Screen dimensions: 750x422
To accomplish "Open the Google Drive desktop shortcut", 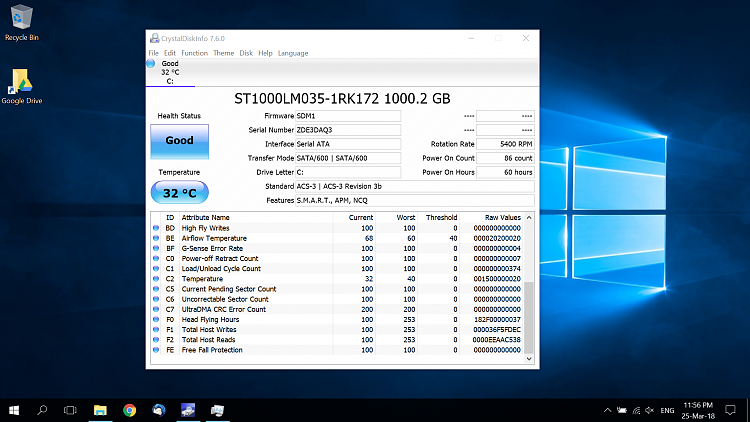I will (22, 87).
